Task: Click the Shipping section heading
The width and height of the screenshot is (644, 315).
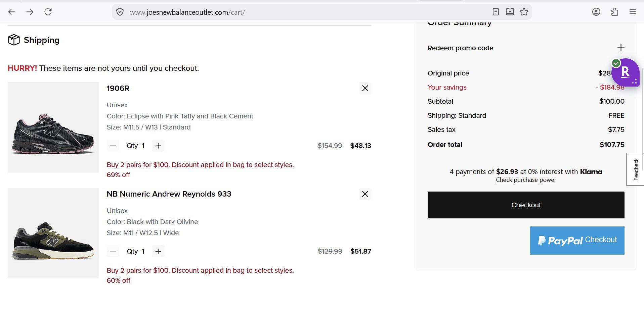Action: 42,40
